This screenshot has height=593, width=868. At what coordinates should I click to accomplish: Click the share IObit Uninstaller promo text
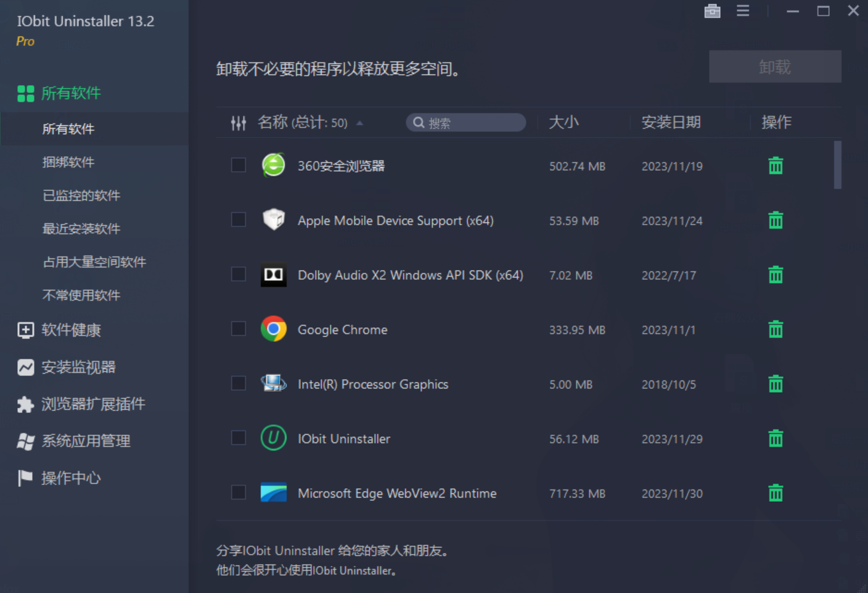coord(332,560)
